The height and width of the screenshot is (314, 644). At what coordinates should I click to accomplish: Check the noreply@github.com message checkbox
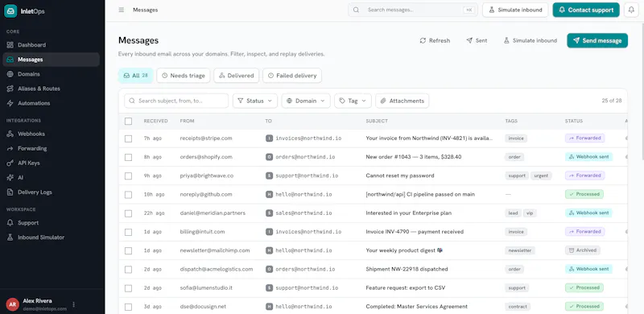(129, 194)
